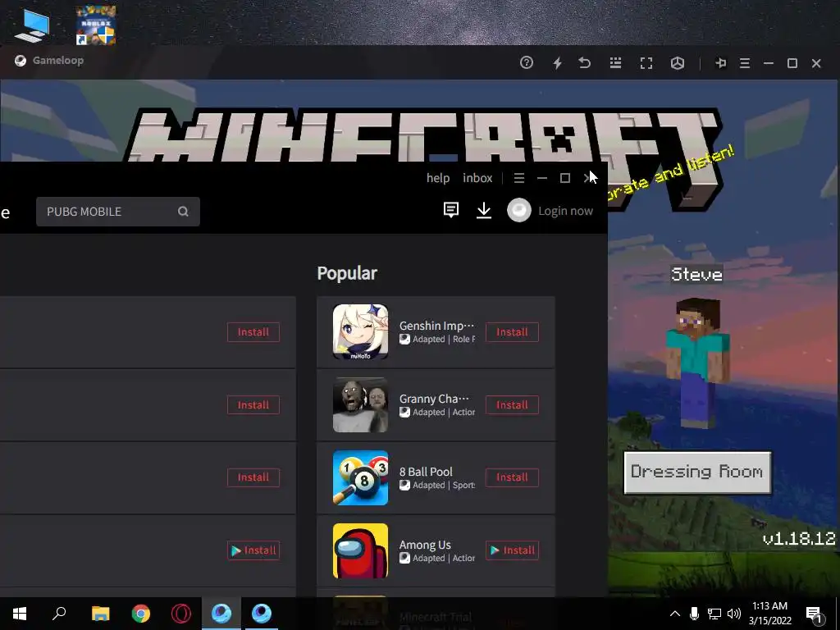Open the downloads arrow icon in store header
The image size is (840, 630).
pyautogui.click(x=484, y=210)
